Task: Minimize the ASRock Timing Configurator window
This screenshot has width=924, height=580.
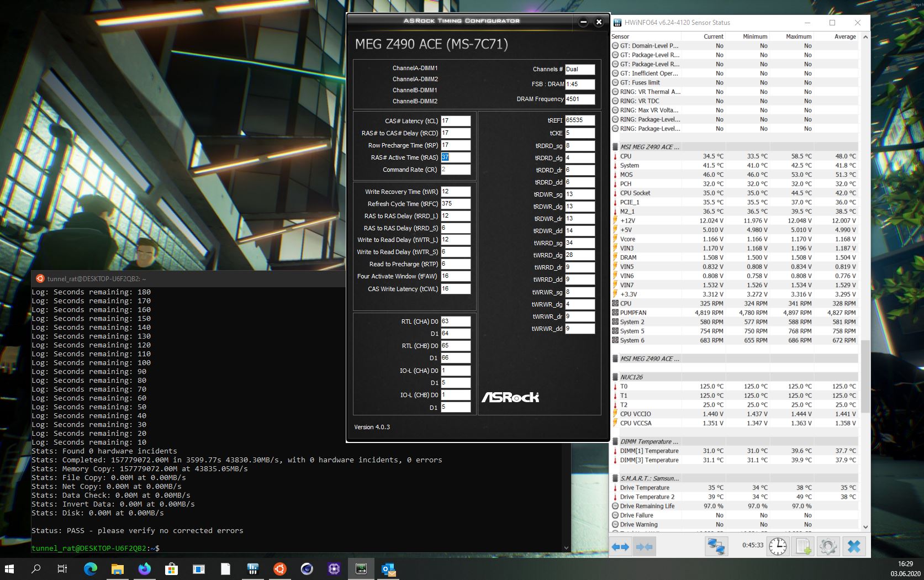Action: (583, 22)
